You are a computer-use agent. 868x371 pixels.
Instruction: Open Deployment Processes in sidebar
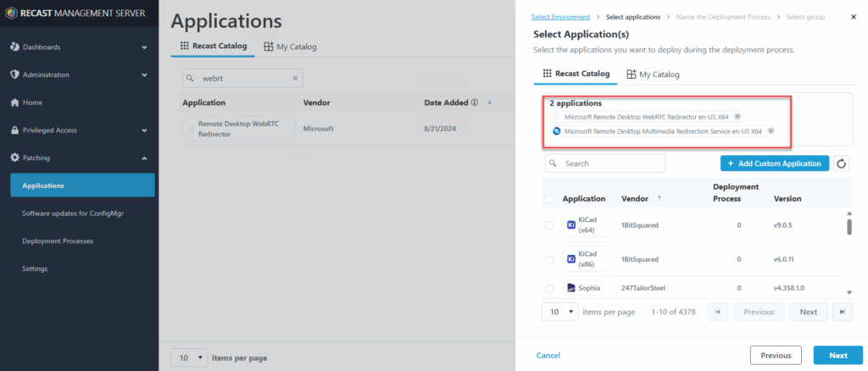(58, 241)
